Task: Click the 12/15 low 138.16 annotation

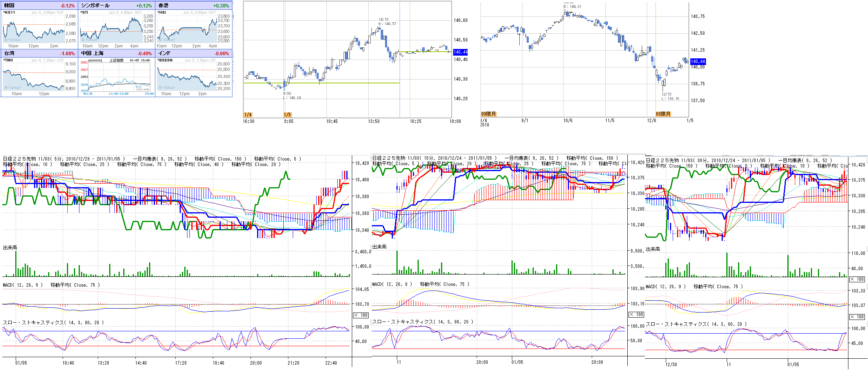Action: (670, 96)
